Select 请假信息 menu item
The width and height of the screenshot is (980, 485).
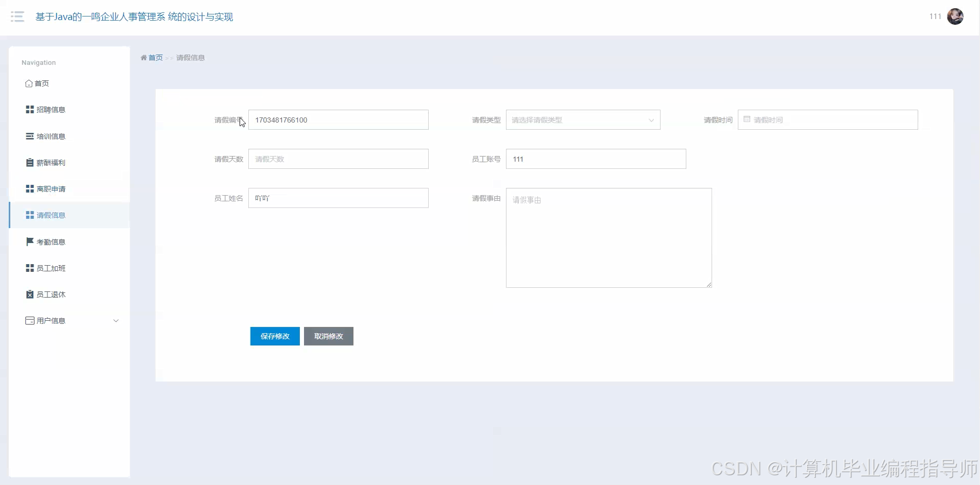point(69,215)
